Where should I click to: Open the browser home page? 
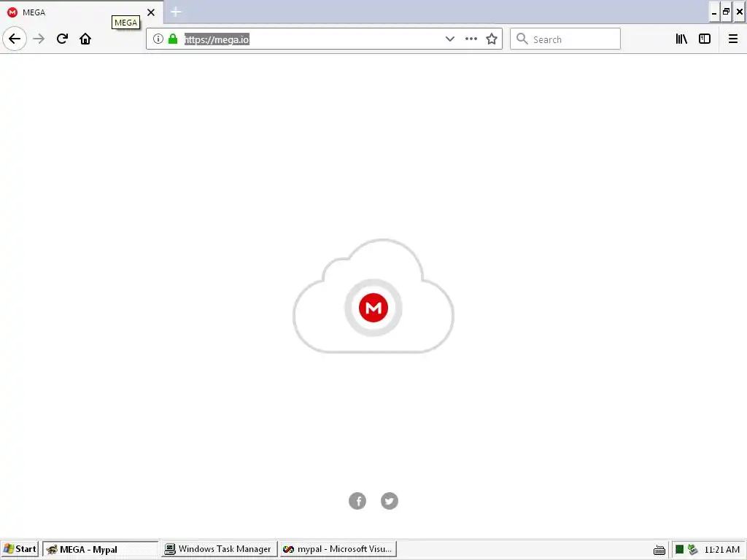pyautogui.click(x=85, y=39)
